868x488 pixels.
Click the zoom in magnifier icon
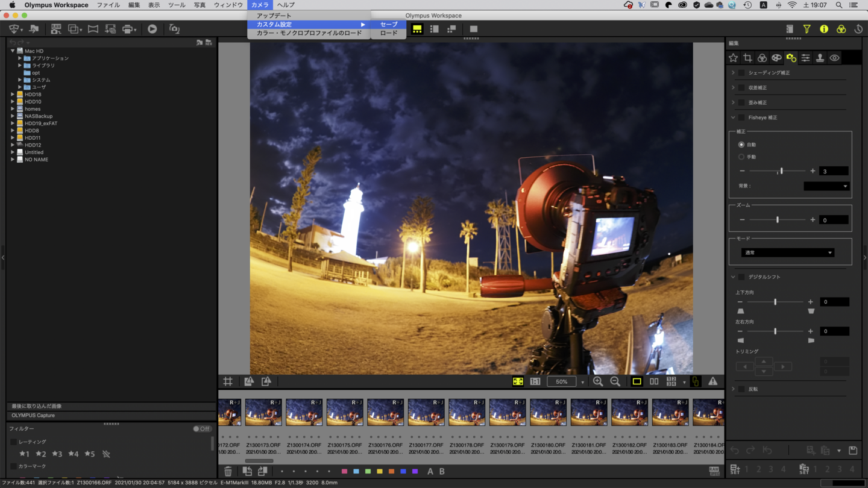[x=597, y=381]
